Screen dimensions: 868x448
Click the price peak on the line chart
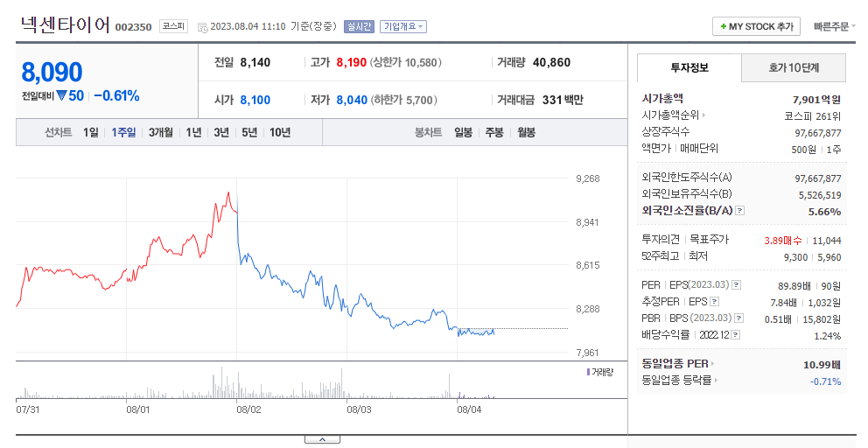(x=228, y=192)
